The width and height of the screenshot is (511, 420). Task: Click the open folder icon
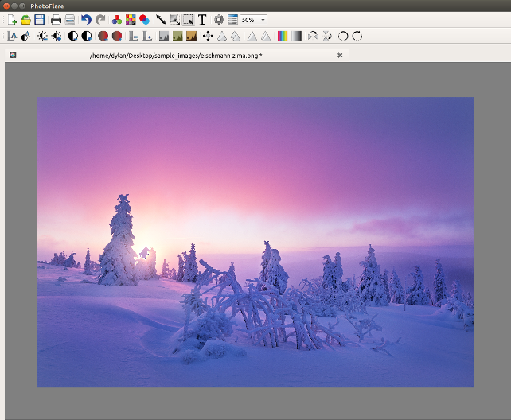25,19
